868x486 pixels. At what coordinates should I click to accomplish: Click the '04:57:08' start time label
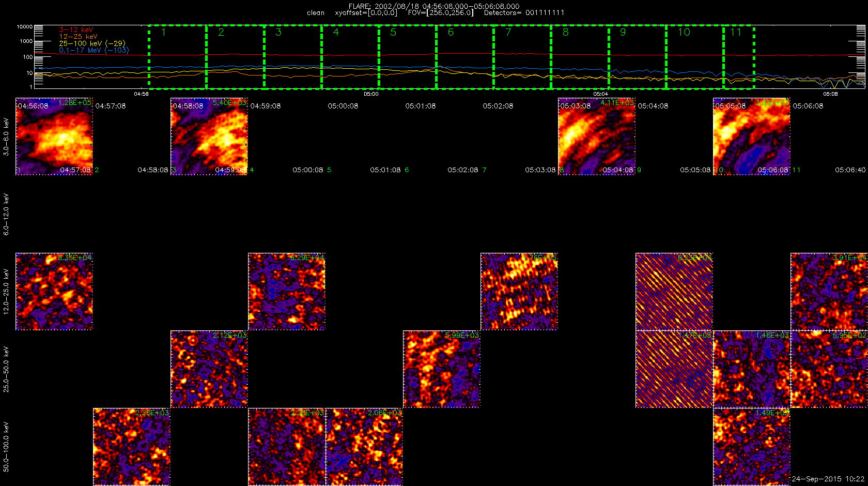coord(111,106)
